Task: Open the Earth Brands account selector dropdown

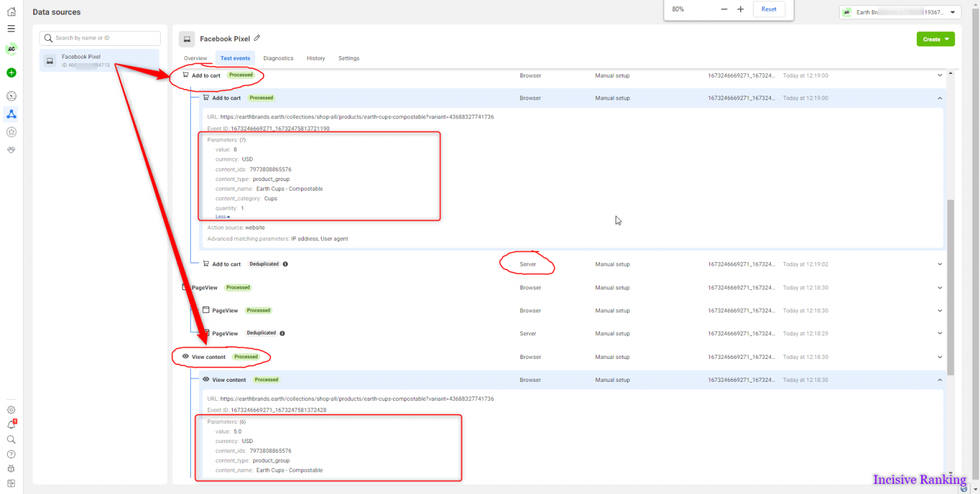Action: click(x=900, y=12)
